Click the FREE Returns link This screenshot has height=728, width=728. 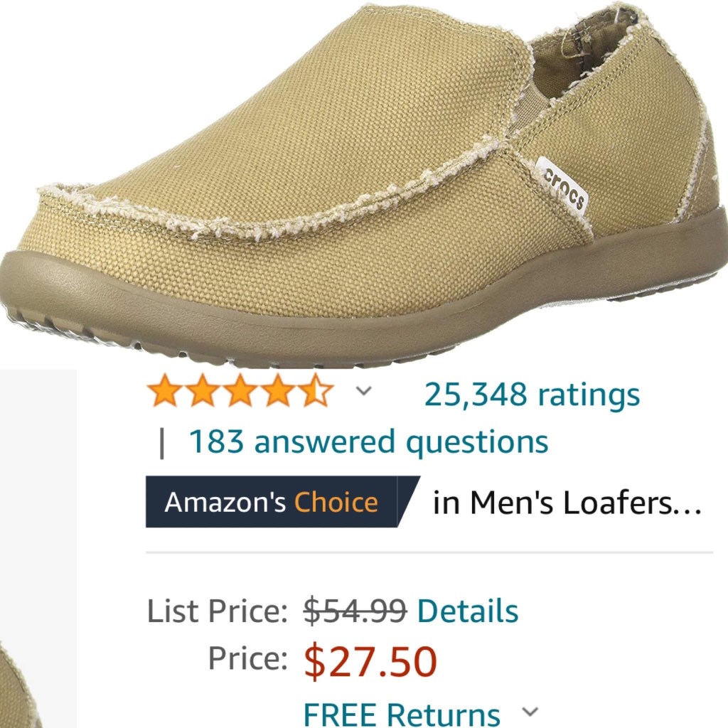click(x=402, y=714)
